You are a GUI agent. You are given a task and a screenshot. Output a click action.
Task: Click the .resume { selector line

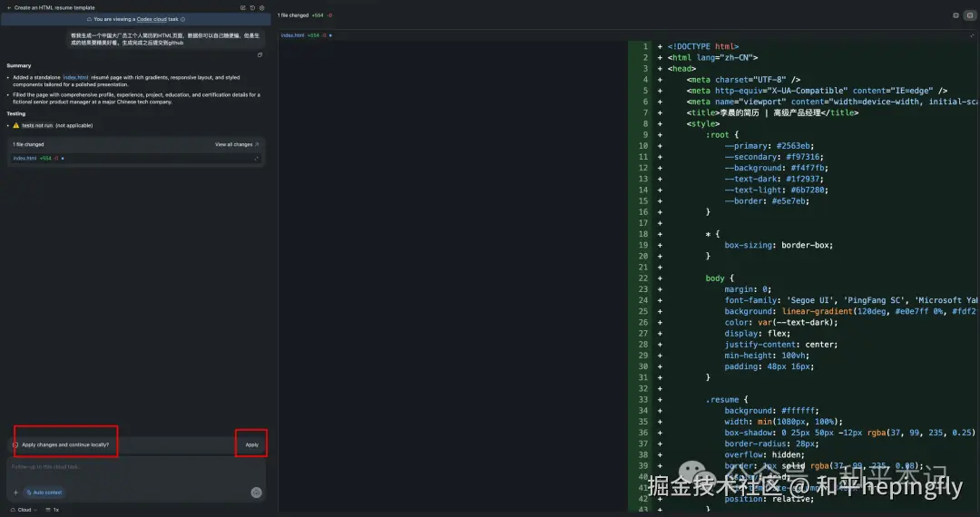[x=727, y=400]
